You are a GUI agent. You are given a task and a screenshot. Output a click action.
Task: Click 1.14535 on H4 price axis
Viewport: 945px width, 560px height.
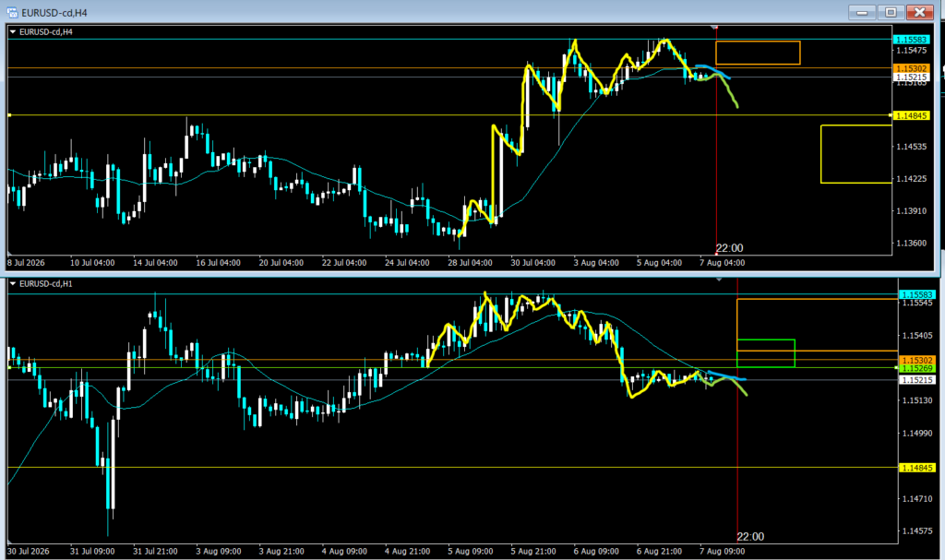911,147
